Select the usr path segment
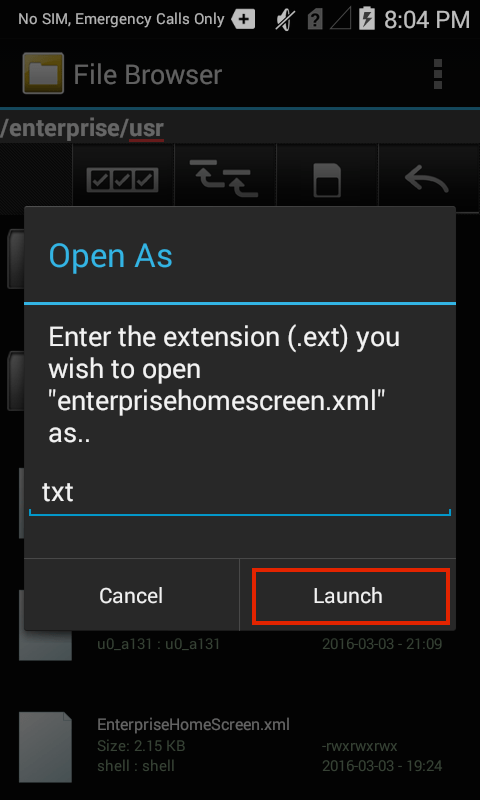The height and width of the screenshot is (800, 480). 146,129
